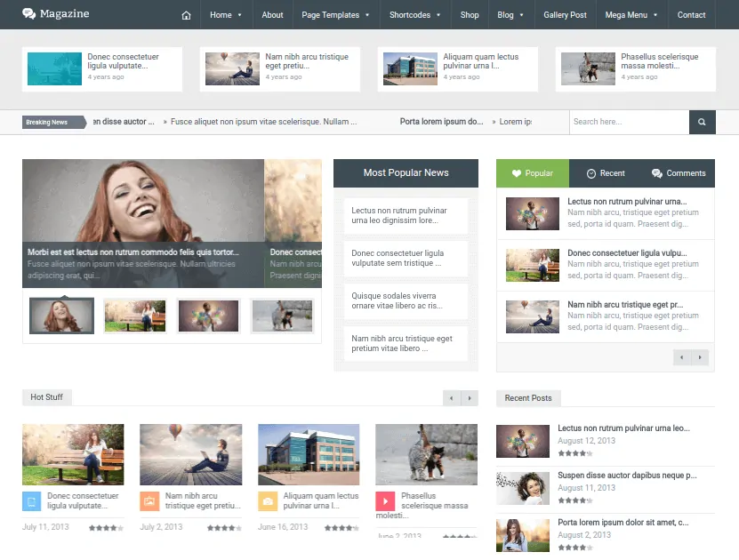Click the clock icon on Recent tab
This screenshot has width=739, height=560.
click(x=591, y=174)
